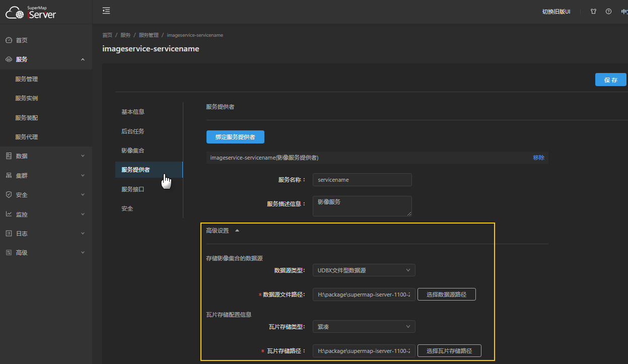Switch to the 影像集合 tab
Screen dimensions: 628x364
click(x=133, y=151)
